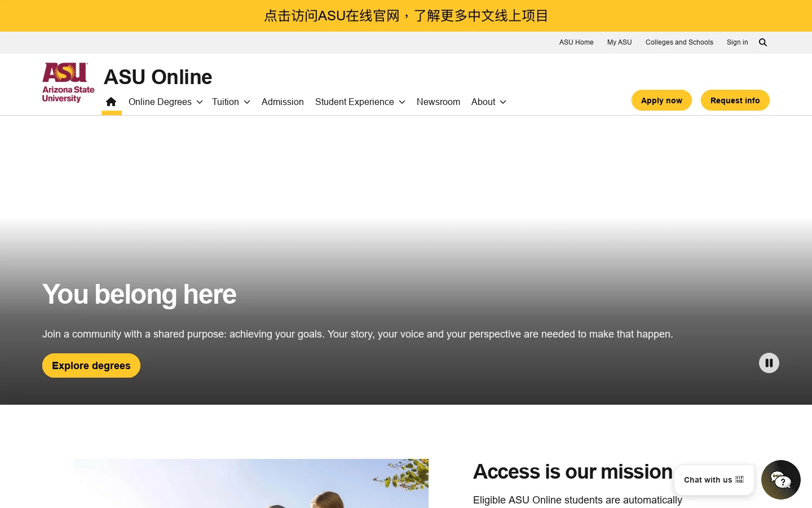
Task: Open Colleges and Schools link
Action: 679,42
